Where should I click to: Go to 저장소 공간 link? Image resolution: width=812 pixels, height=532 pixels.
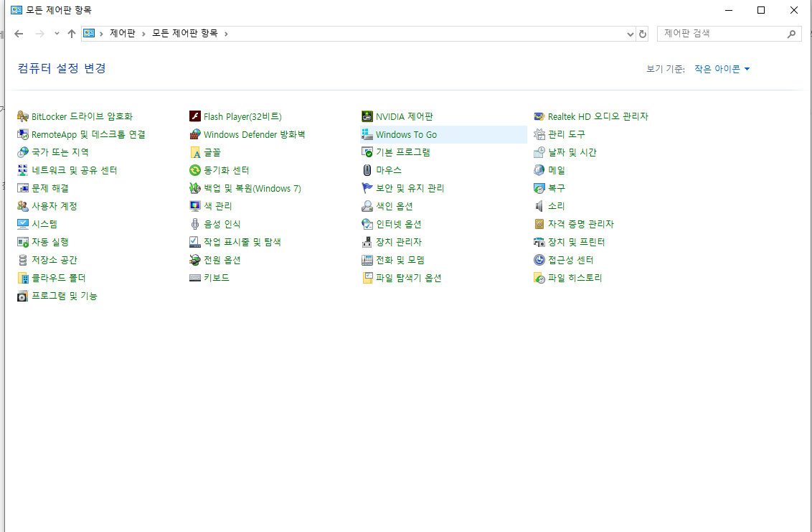coord(55,260)
